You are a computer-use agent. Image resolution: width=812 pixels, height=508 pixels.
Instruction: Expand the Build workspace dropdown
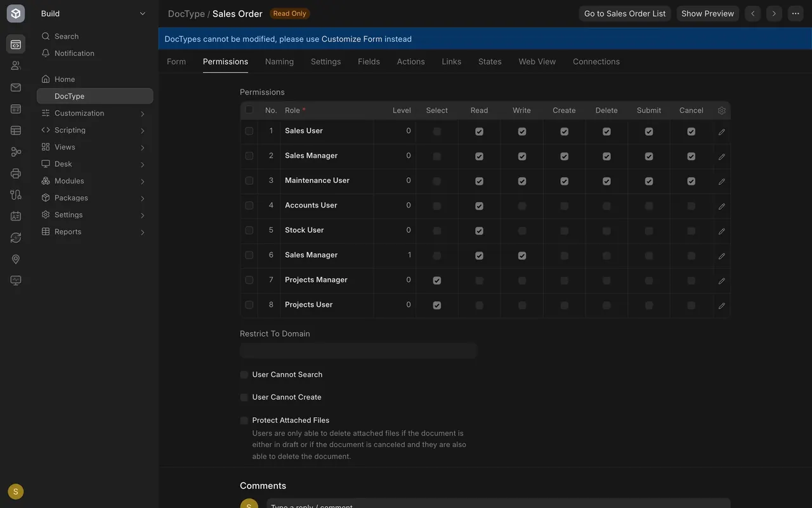[x=142, y=13]
